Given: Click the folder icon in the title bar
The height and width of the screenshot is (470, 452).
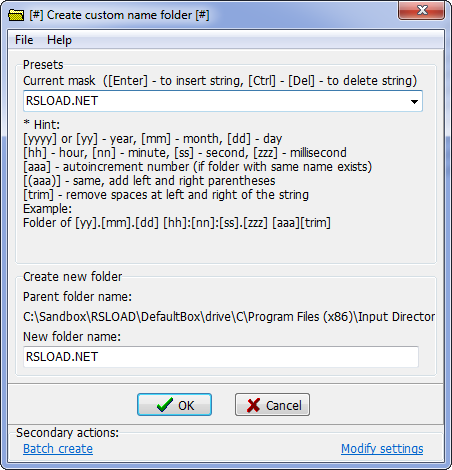Looking at the screenshot, I should [x=16, y=15].
